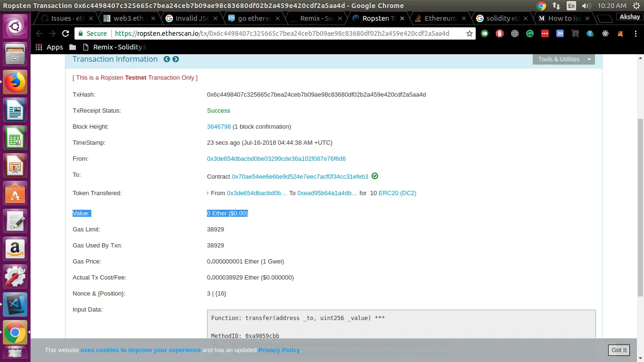
Task: Reload the page with the refresh icon
Action: [66, 34]
